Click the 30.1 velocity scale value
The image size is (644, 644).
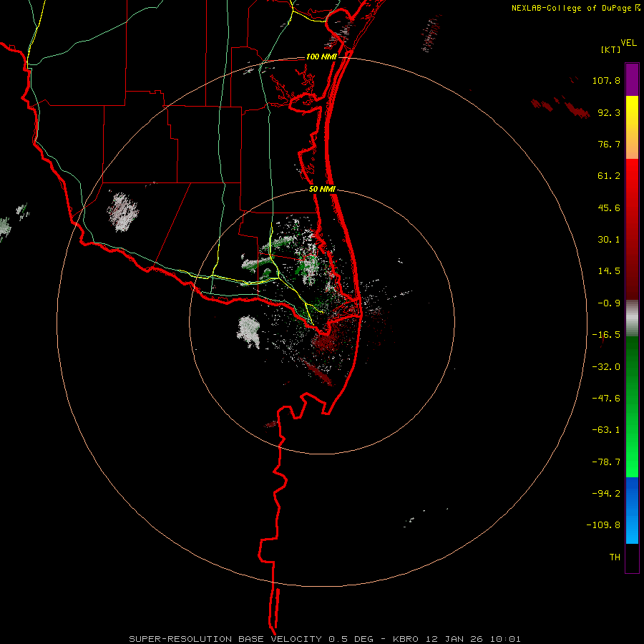click(609, 240)
